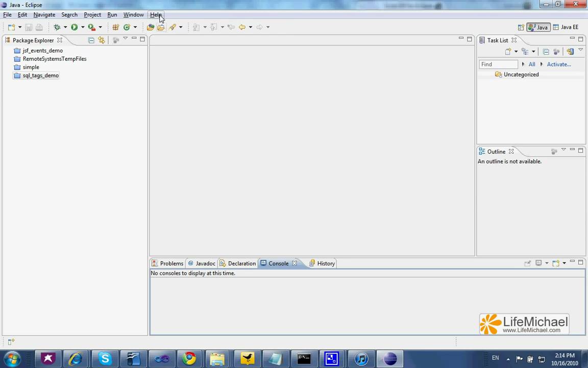Click the Next Annotation toolbar icon
This screenshot has width=588, height=368.
tap(196, 27)
